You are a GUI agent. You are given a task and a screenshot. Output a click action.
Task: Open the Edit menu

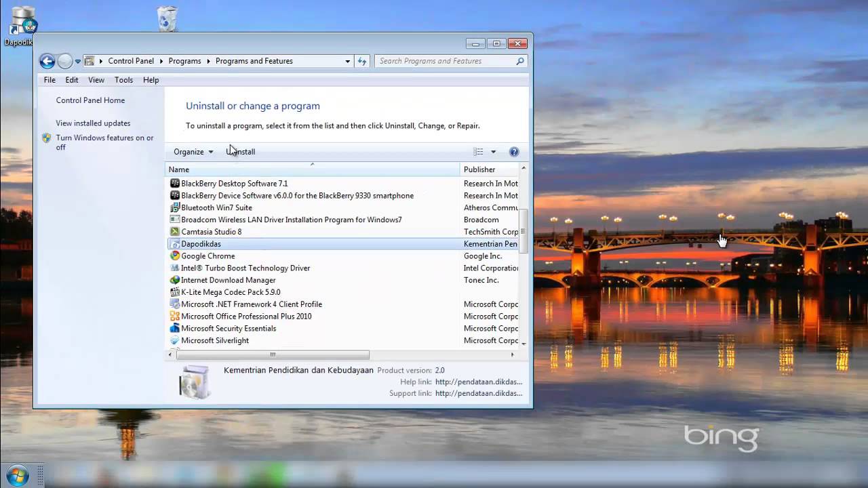pyautogui.click(x=72, y=80)
